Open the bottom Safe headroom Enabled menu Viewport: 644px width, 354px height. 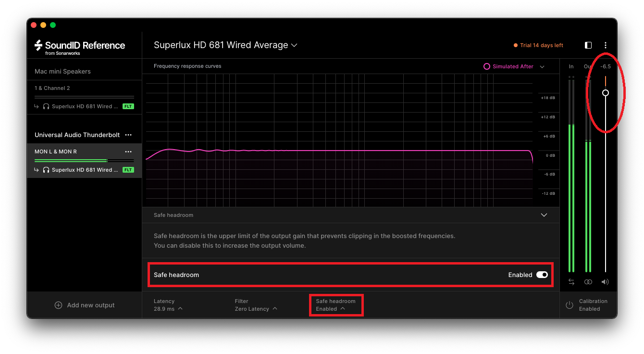tap(335, 305)
